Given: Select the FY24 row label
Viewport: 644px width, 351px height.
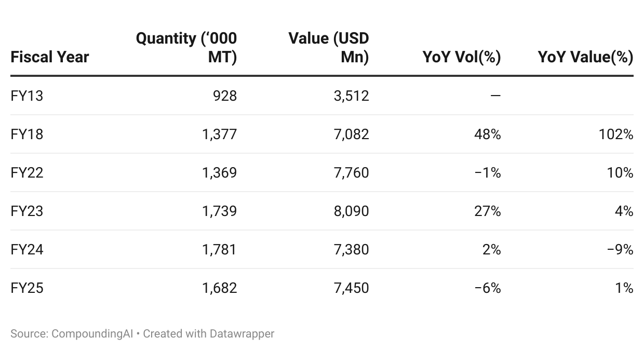Looking at the screenshot, I should [27, 249].
